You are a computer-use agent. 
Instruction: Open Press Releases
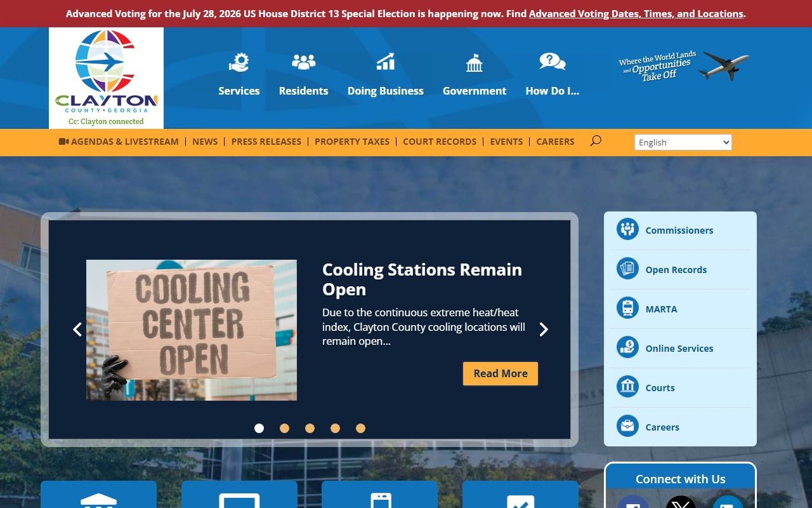coord(266,142)
